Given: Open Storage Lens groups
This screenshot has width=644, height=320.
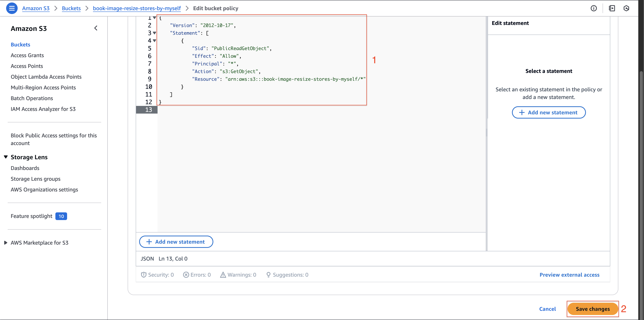Looking at the screenshot, I should point(35,179).
